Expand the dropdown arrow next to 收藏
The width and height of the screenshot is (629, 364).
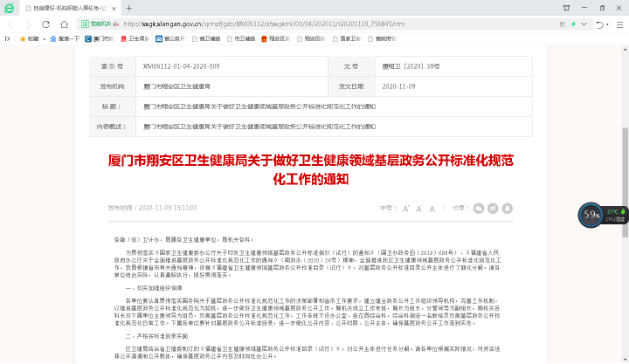[x=45, y=39]
